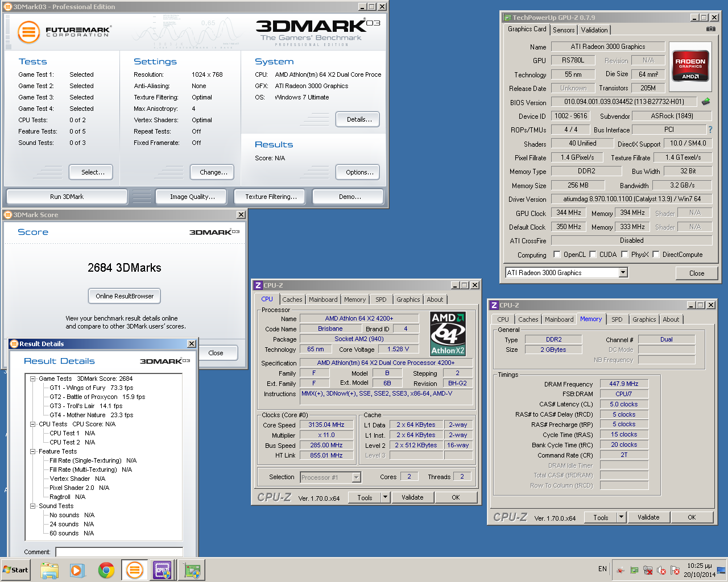Launch Google Chrome from the taskbar
The width and height of the screenshot is (728, 582).
coord(106,570)
